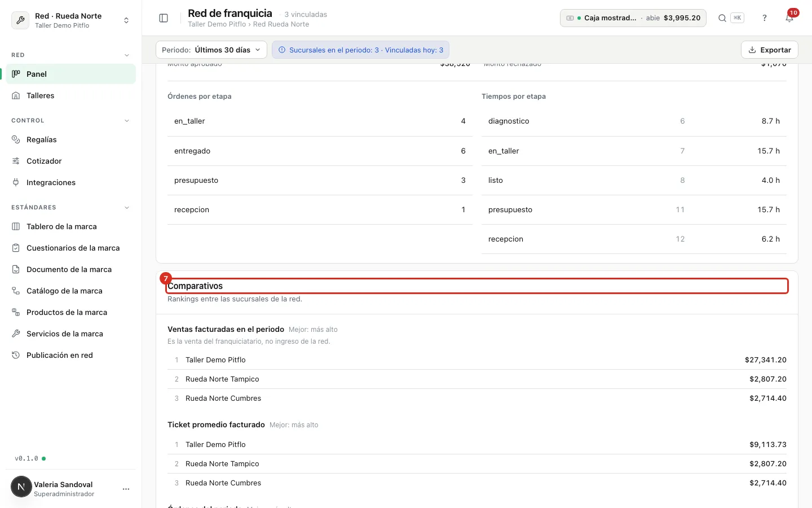
Task: Click the Talleres building icon
Action: coord(16,95)
